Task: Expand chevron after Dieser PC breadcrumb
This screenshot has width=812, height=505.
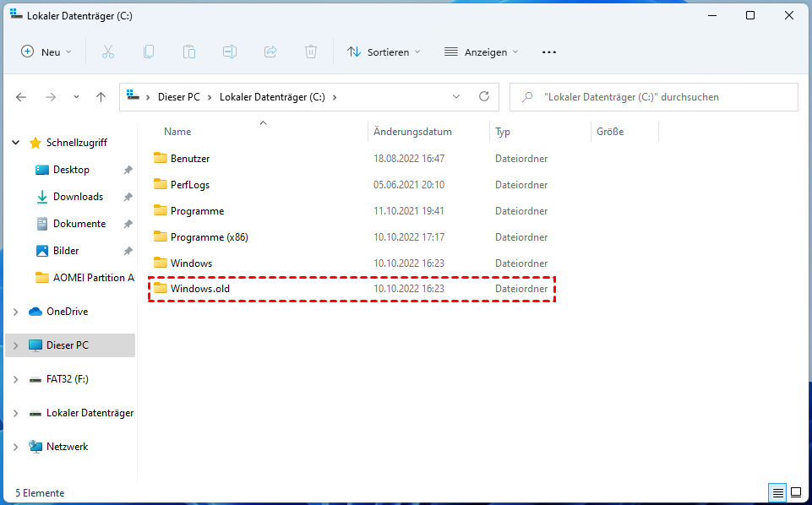Action: [210, 97]
